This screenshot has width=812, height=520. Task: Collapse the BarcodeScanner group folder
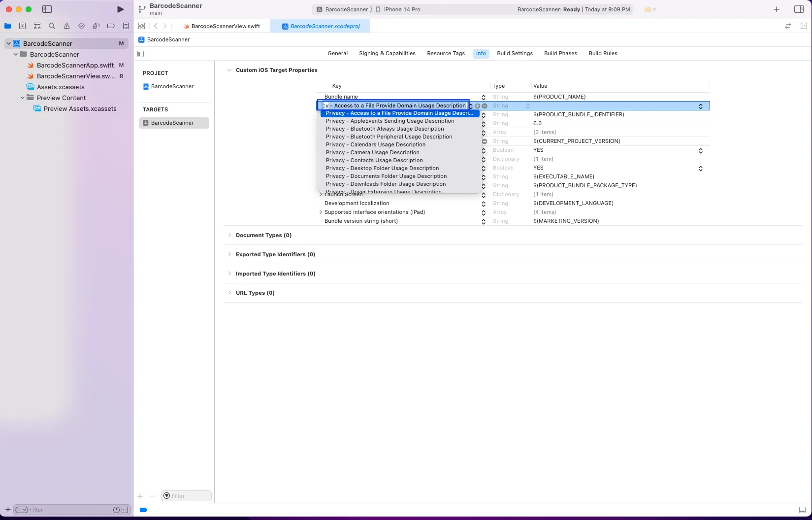click(x=15, y=54)
